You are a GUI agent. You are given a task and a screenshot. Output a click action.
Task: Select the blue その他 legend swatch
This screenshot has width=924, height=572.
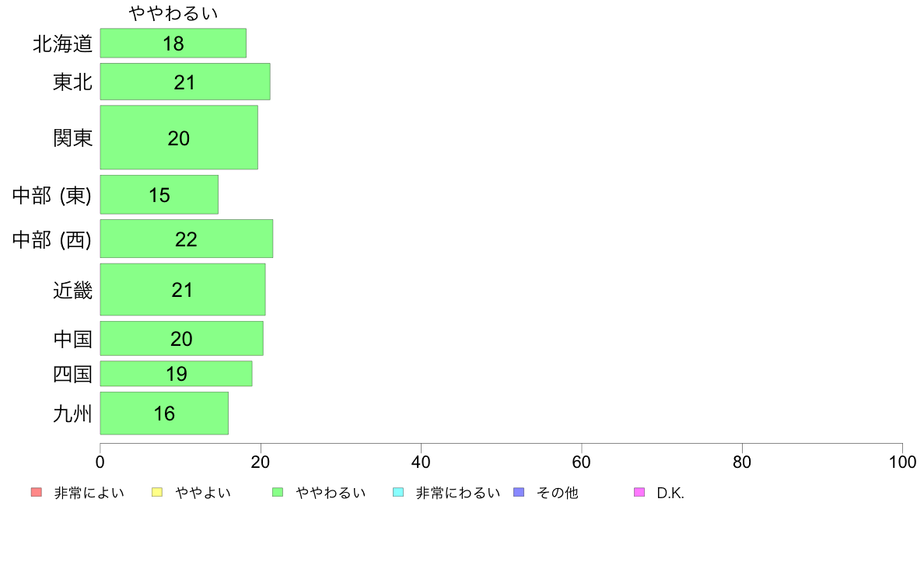[x=519, y=492]
